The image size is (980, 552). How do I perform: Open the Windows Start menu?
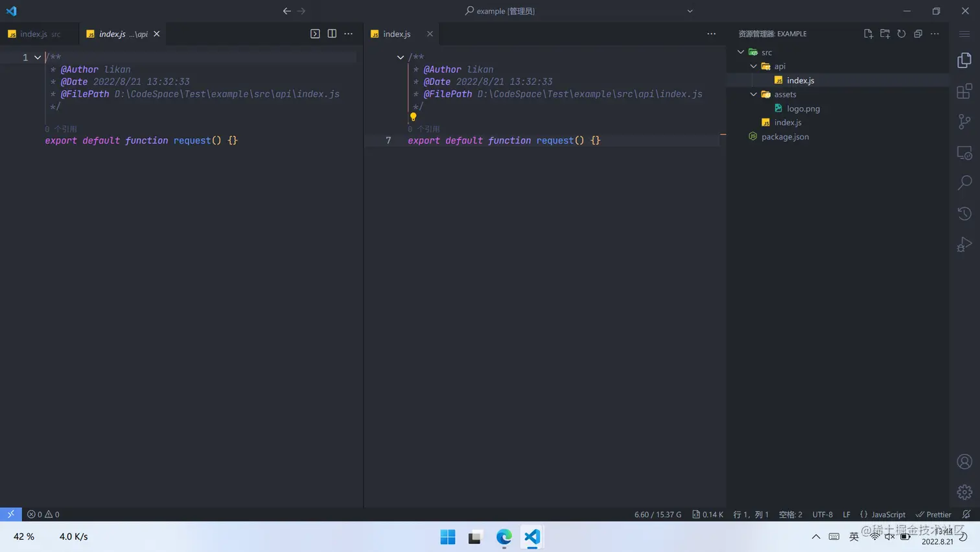tap(448, 537)
